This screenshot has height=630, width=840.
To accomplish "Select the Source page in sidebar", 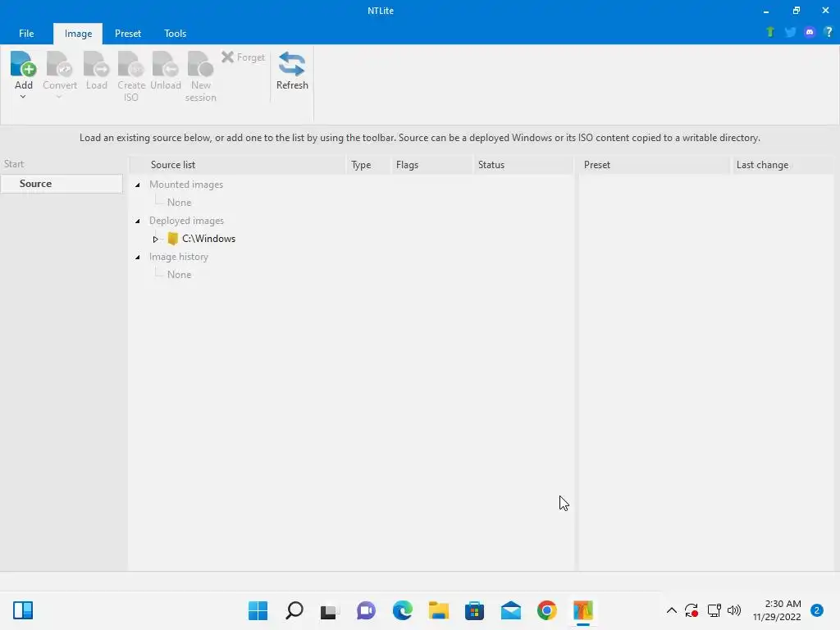I will (x=62, y=183).
